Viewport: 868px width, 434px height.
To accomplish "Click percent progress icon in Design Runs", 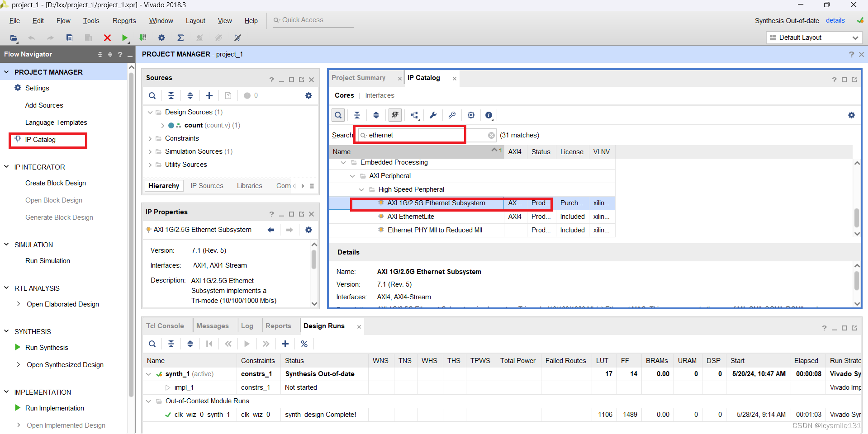I will click(x=304, y=344).
